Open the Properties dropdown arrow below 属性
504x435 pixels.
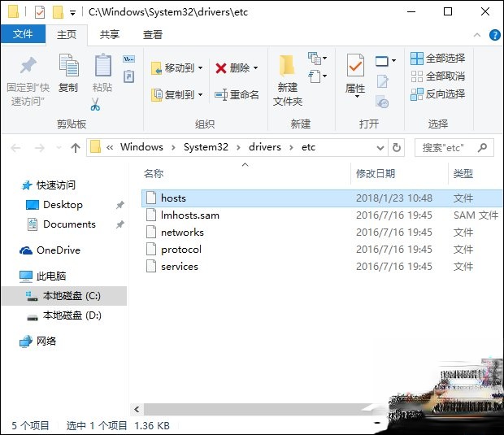(357, 97)
